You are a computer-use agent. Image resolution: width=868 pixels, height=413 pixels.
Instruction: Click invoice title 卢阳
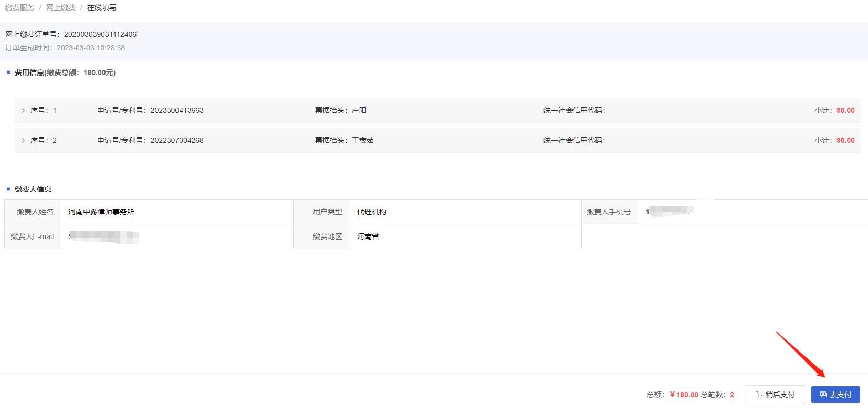pyautogui.click(x=359, y=110)
